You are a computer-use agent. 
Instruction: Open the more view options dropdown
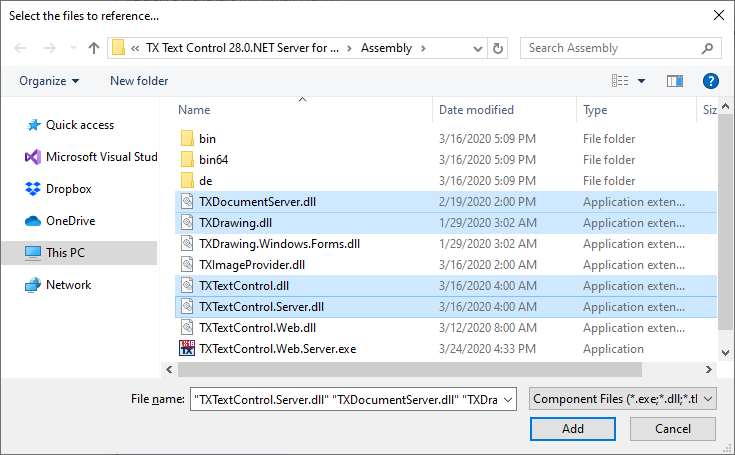pos(641,81)
